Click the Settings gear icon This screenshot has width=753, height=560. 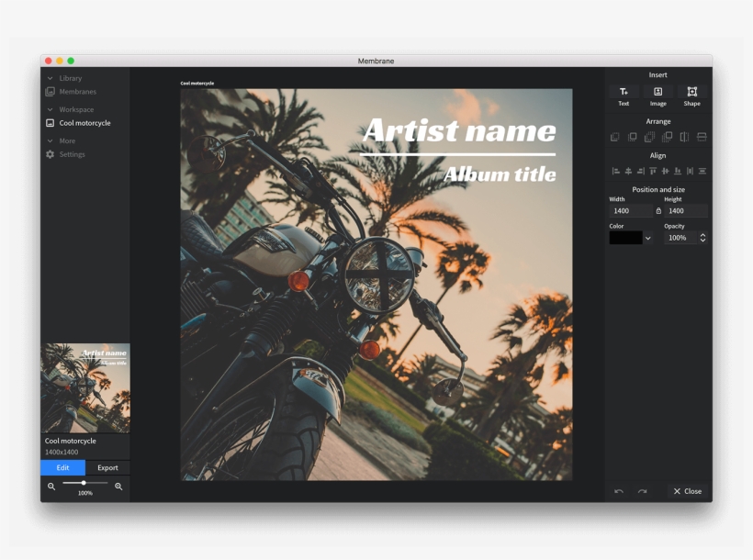coord(50,154)
